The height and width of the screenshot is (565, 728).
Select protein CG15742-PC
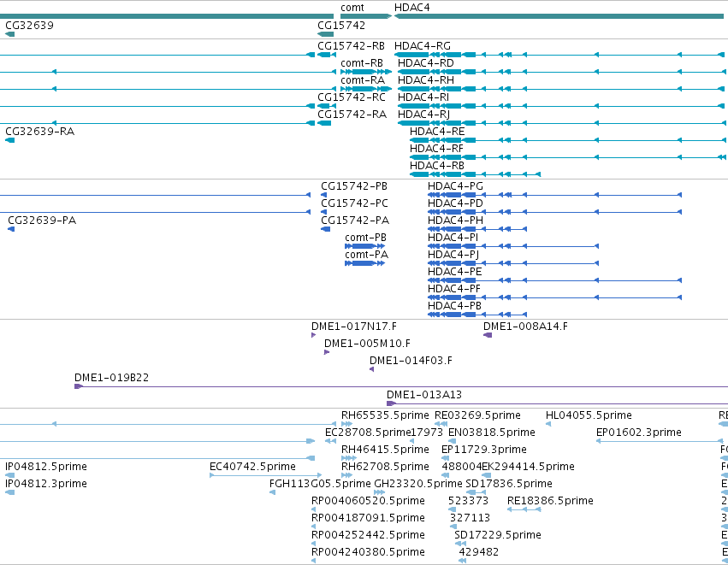[355, 203]
